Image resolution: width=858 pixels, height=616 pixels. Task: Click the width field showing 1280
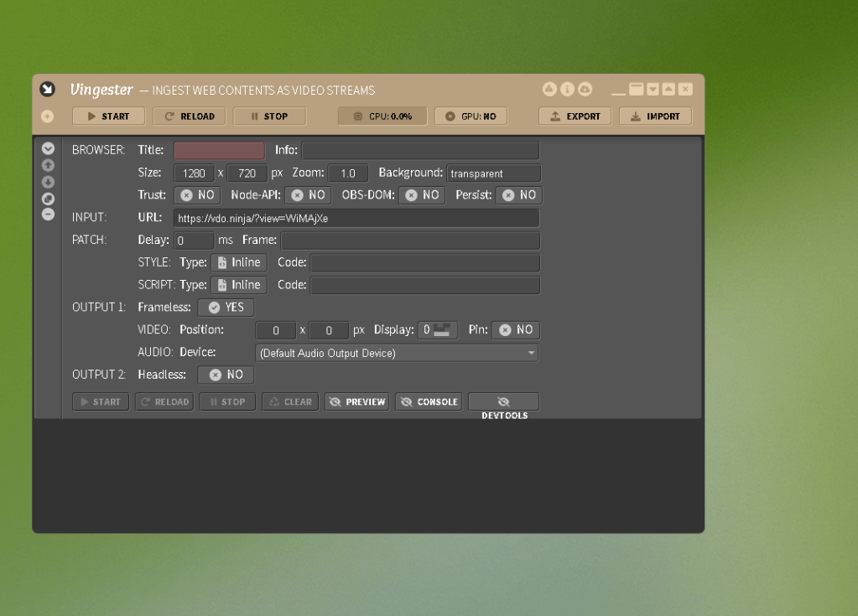pyautogui.click(x=194, y=173)
